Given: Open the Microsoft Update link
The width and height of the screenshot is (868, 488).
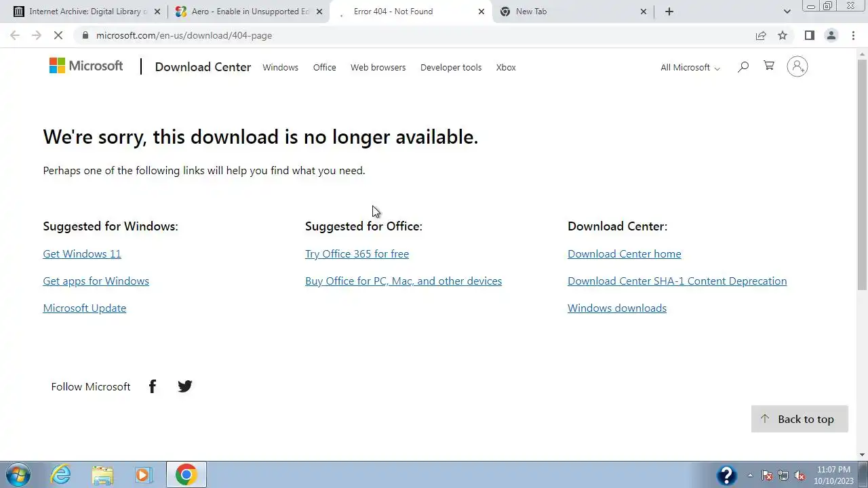Looking at the screenshot, I should 84,308.
